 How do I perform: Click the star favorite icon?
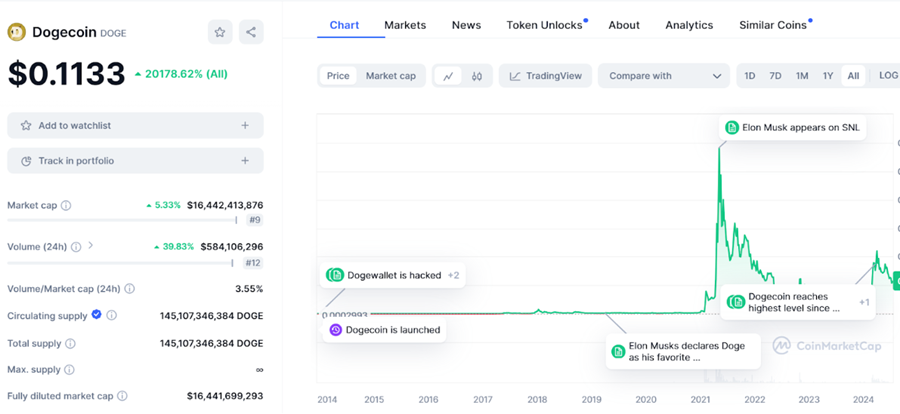click(220, 32)
